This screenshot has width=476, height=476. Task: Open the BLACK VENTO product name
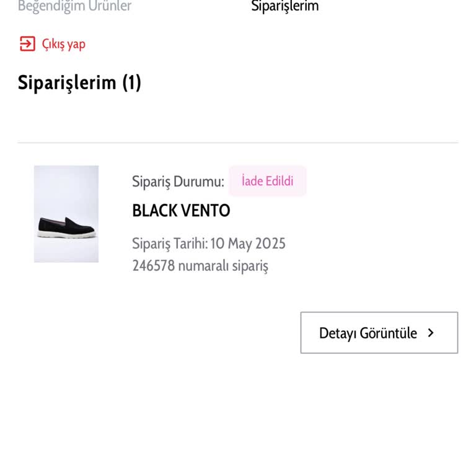pyautogui.click(x=181, y=211)
